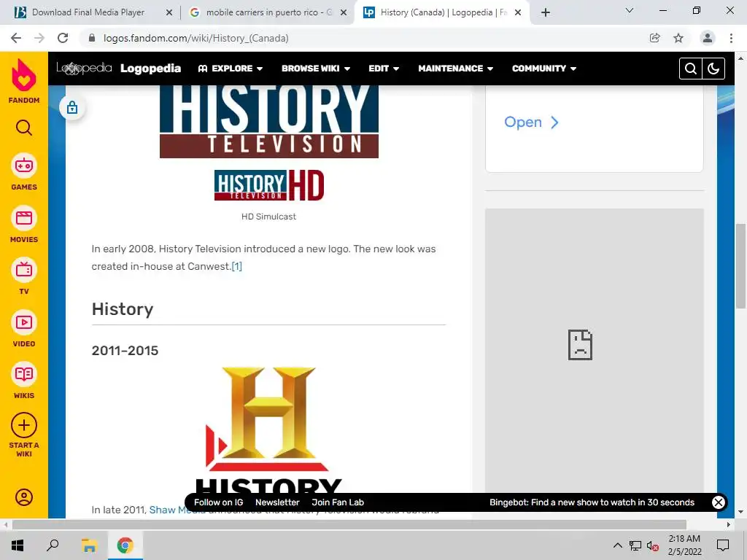Image resolution: width=747 pixels, height=560 pixels.
Task: Show hidden system tray icons
Action: [x=617, y=545]
